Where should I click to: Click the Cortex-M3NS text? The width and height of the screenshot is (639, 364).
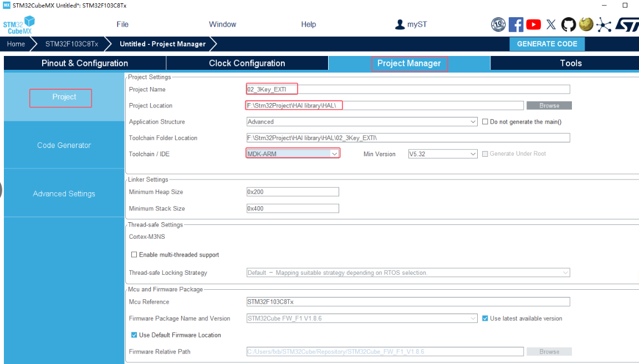pos(147,237)
